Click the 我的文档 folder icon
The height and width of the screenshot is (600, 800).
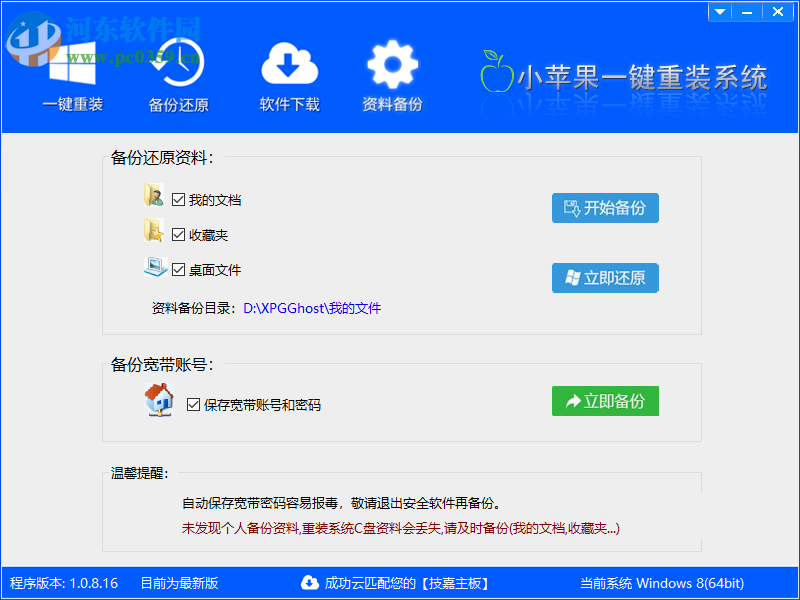[x=154, y=195]
